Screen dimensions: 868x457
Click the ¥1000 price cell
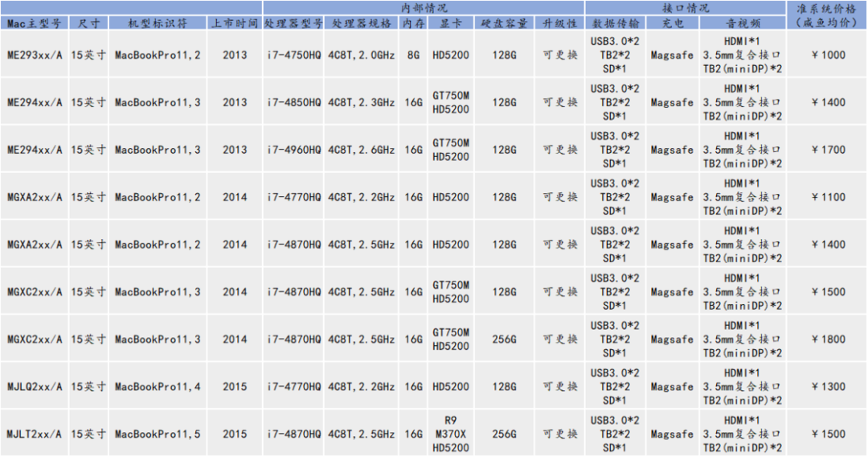pos(828,55)
